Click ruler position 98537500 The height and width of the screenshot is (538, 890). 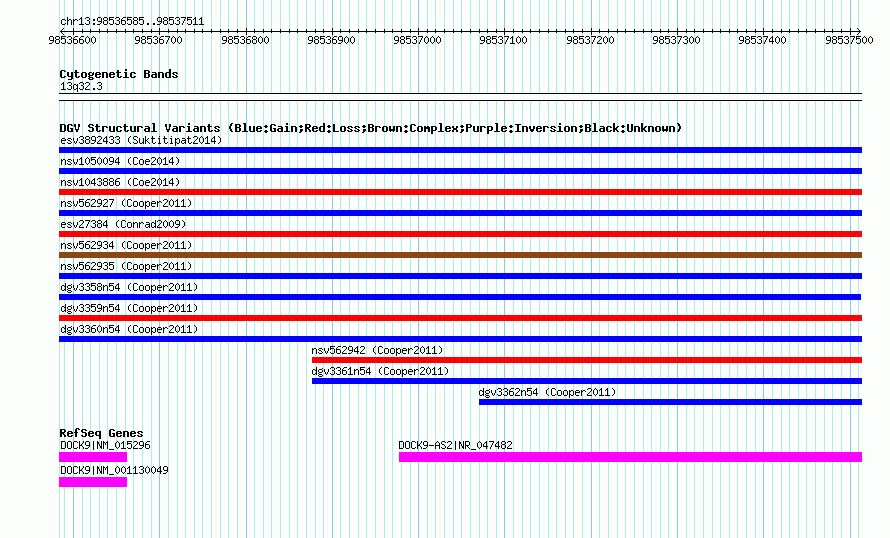(849, 40)
